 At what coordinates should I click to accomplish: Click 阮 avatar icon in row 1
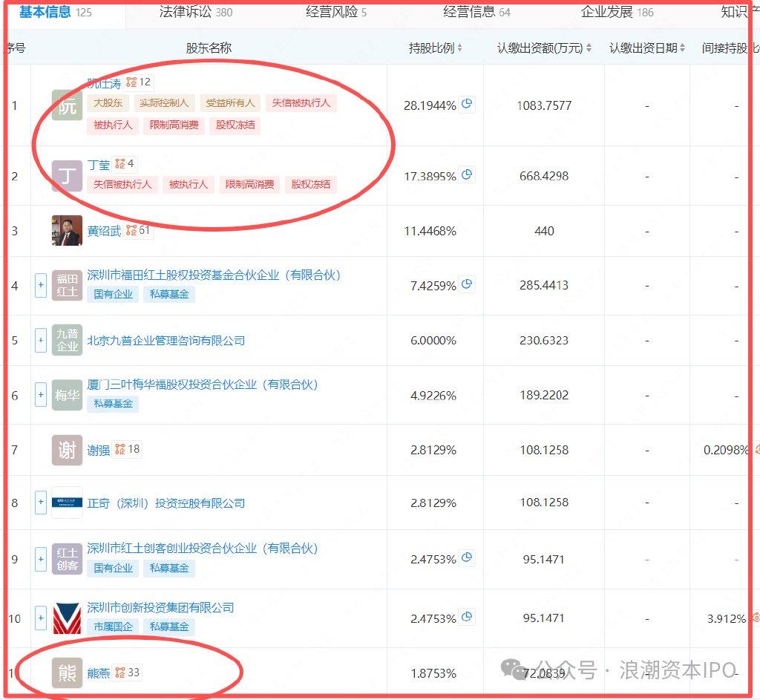click(x=67, y=105)
